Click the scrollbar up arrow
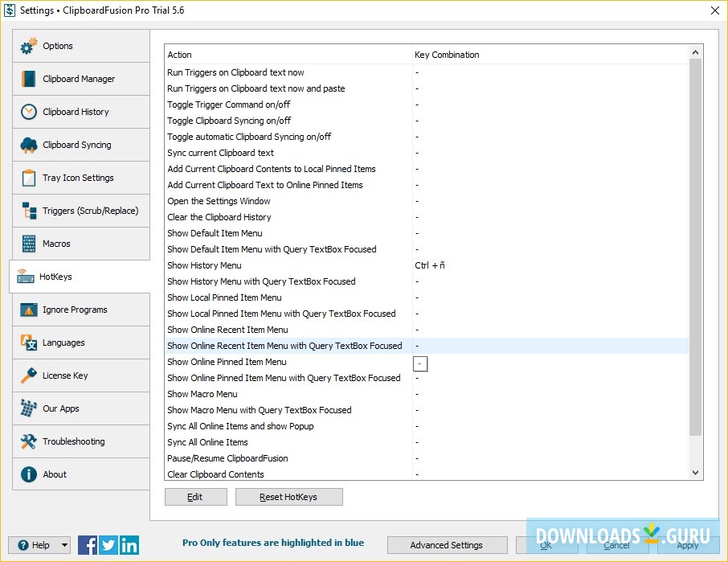The width and height of the screenshot is (728, 562). 695,52
